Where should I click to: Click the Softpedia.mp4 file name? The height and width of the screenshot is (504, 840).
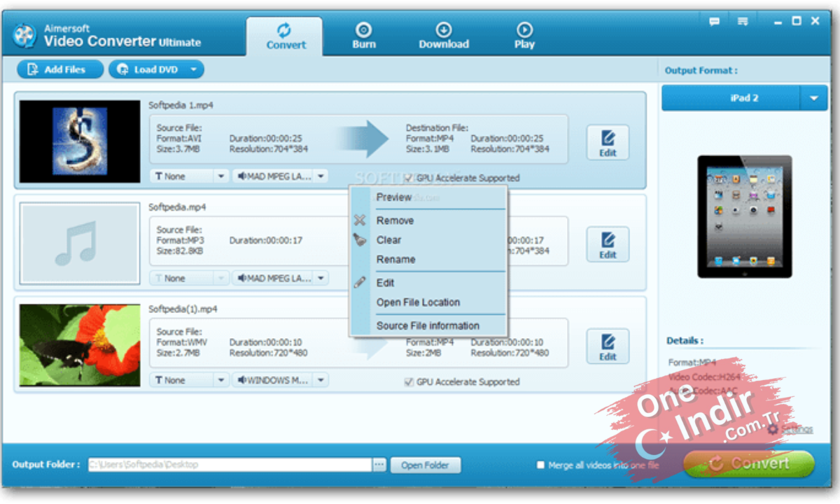point(177,207)
